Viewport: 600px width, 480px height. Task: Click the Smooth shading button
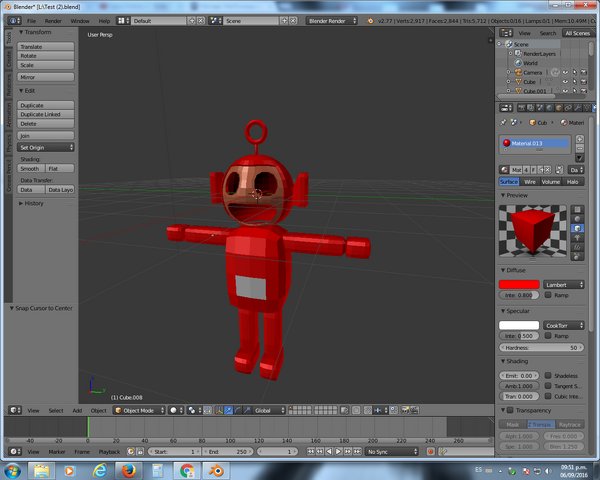tap(31, 168)
